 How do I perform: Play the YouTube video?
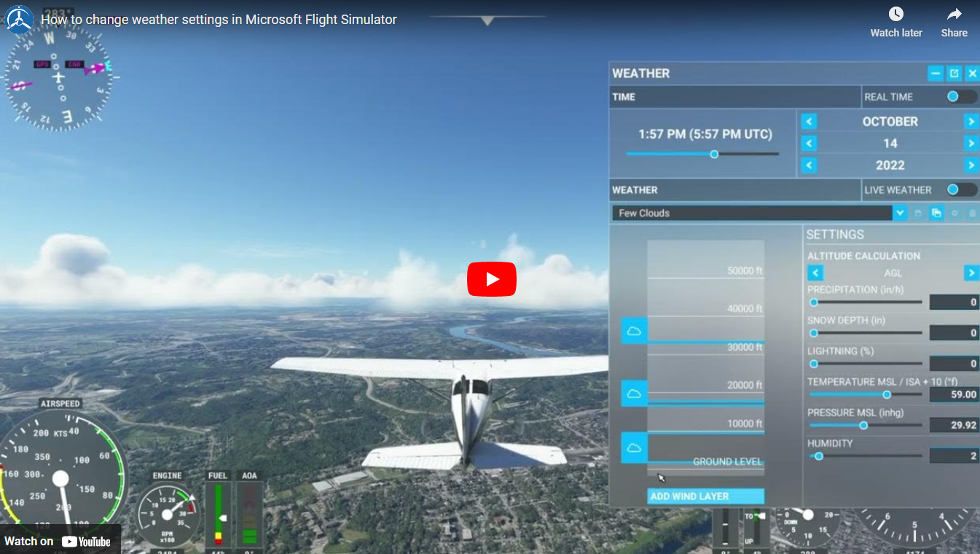click(492, 278)
